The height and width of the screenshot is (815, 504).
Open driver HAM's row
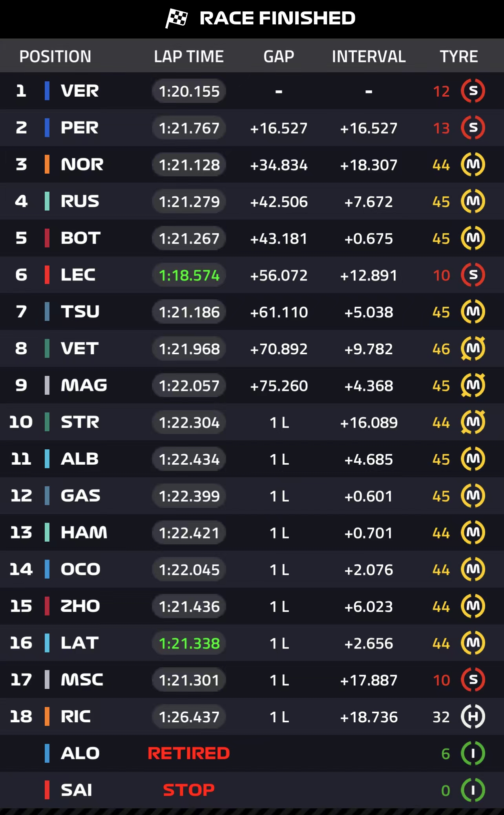(84, 533)
